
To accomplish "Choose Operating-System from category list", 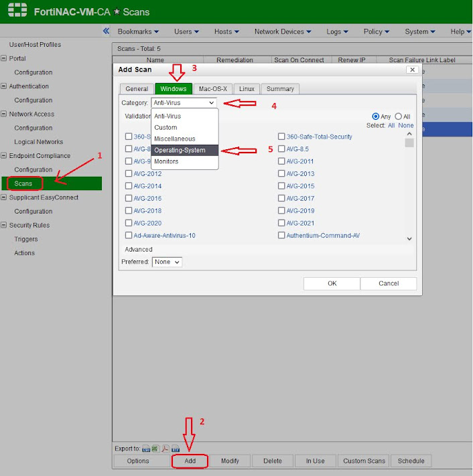I will click(185, 150).
